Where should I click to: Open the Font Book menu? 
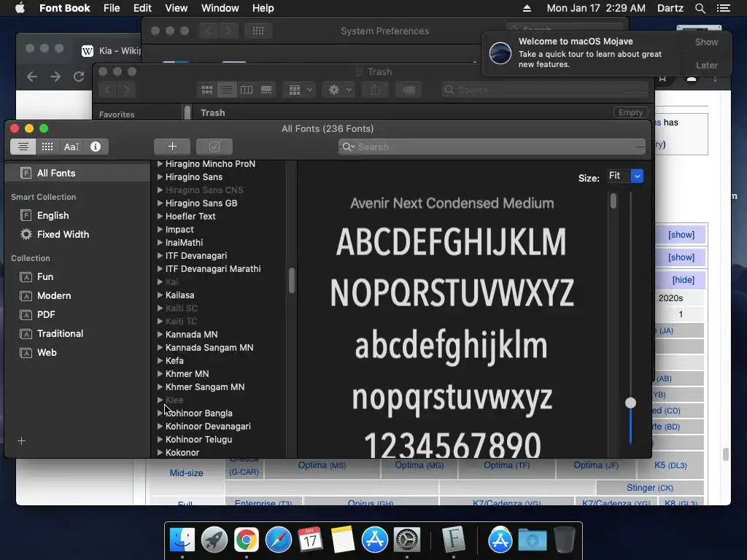coord(64,8)
